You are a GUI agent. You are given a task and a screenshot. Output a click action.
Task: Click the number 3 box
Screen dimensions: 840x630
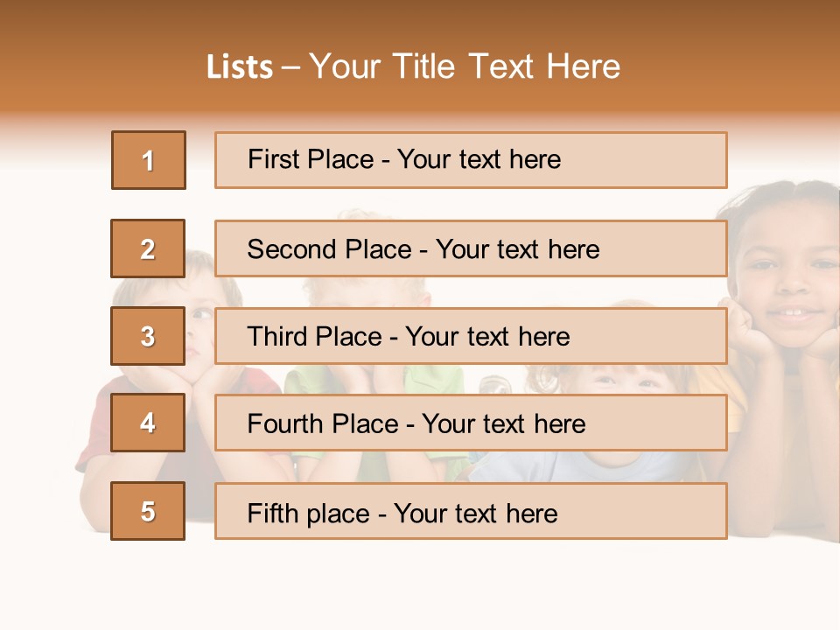point(149,336)
